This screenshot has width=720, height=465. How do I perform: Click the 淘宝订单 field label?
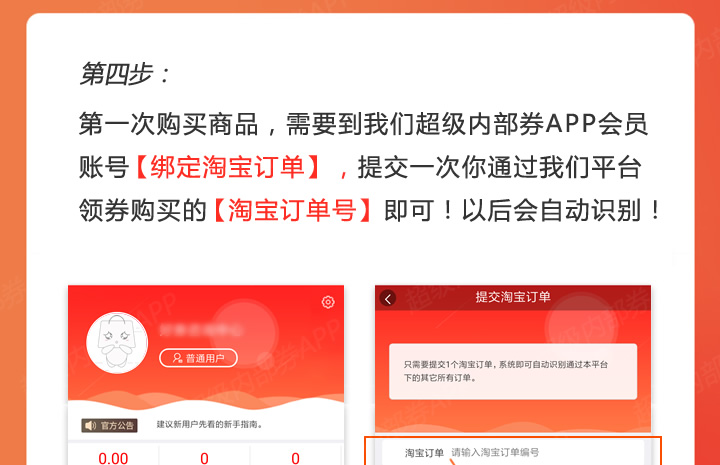(x=424, y=453)
